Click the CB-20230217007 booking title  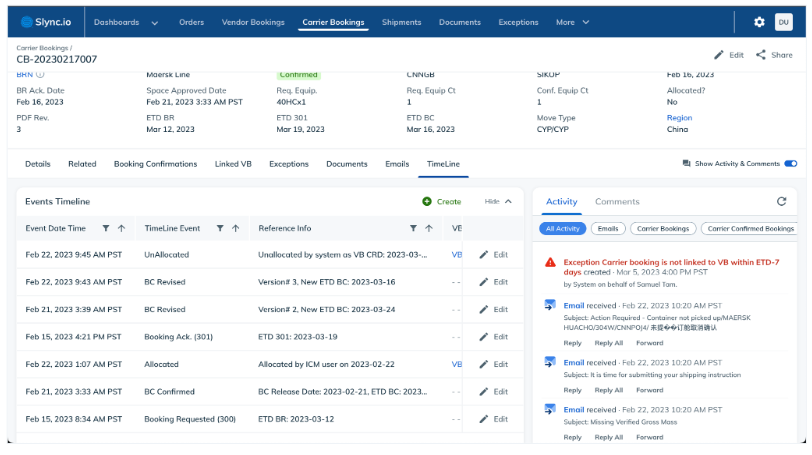pyautogui.click(x=56, y=60)
